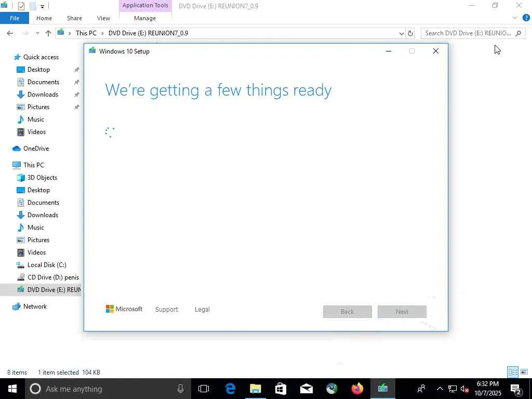
Task: Open Explorer help question mark icon
Action: pos(526,18)
